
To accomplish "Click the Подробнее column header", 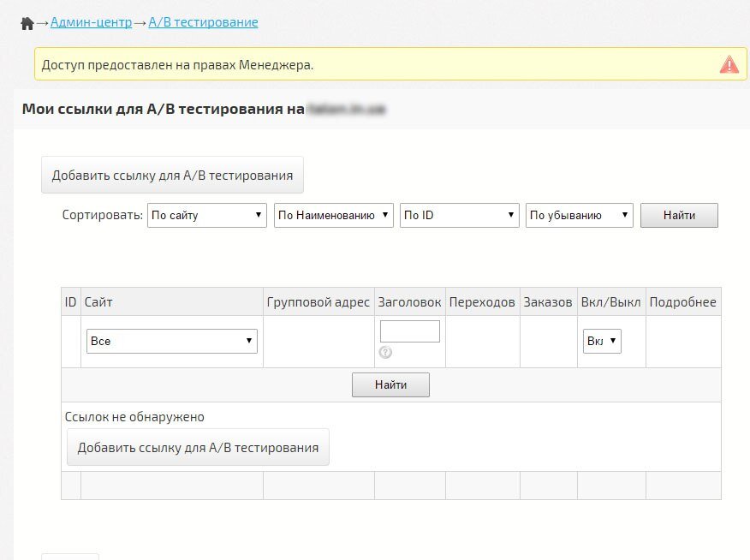I will (682, 302).
